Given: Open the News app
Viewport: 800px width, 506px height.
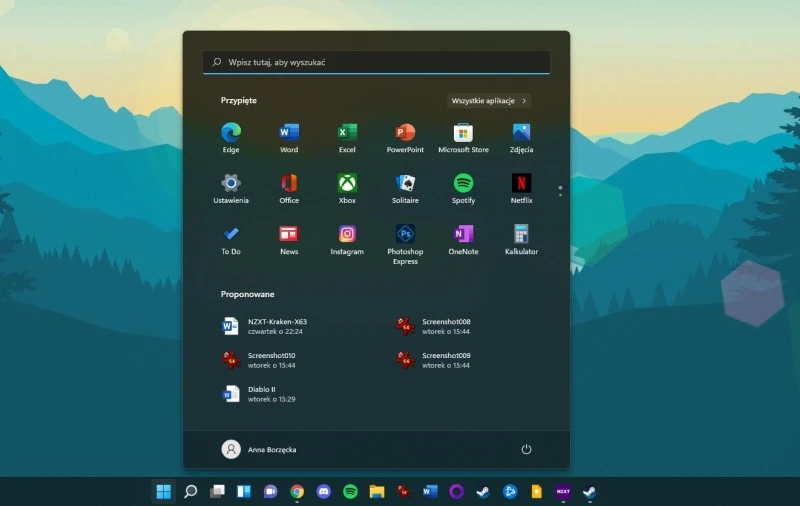Looking at the screenshot, I should point(289,239).
